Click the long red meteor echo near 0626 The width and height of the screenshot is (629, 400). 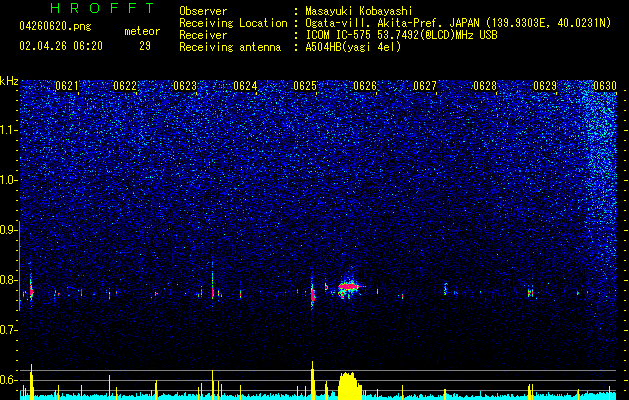(x=349, y=286)
